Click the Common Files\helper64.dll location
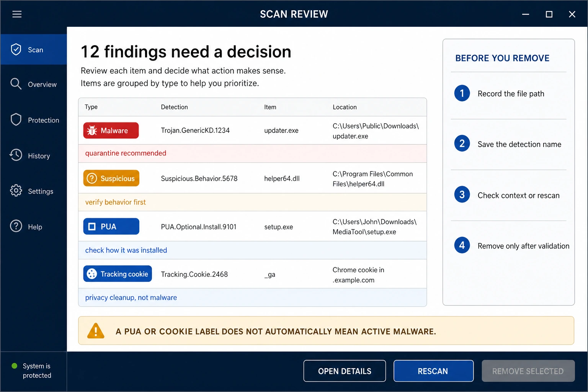Image resolution: width=588 pixels, height=392 pixels. 372,179
